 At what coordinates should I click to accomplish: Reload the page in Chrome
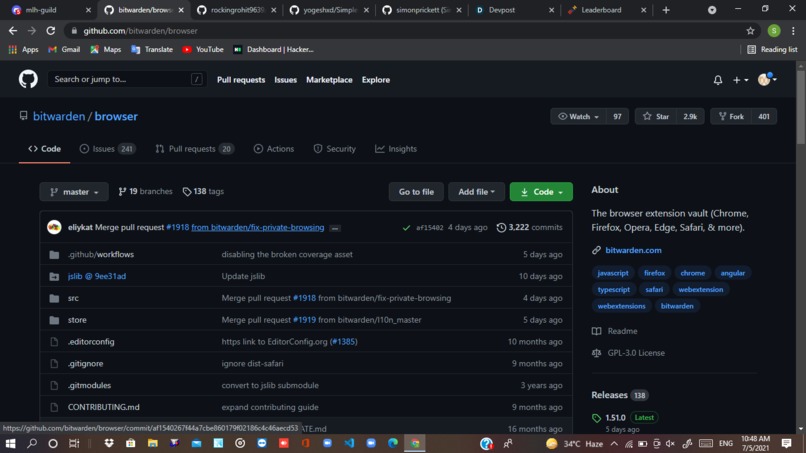pos(50,31)
